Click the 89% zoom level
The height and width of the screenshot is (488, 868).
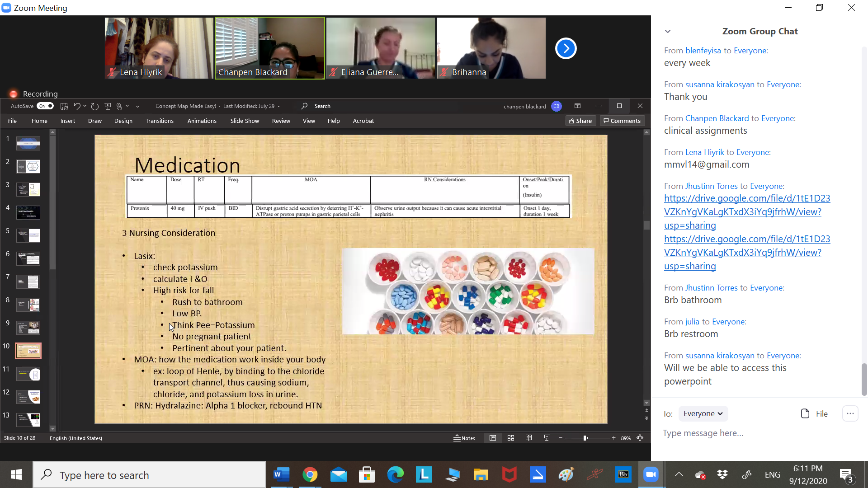626,438
